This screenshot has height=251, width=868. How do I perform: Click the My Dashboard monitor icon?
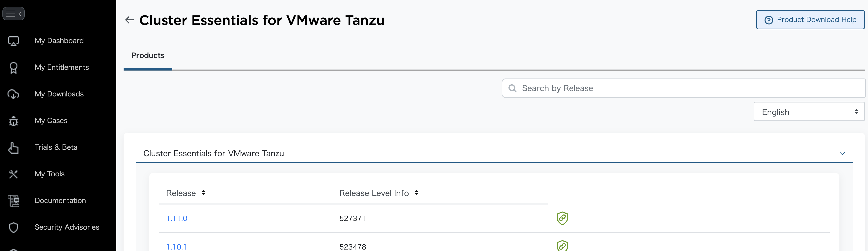(x=14, y=41)
